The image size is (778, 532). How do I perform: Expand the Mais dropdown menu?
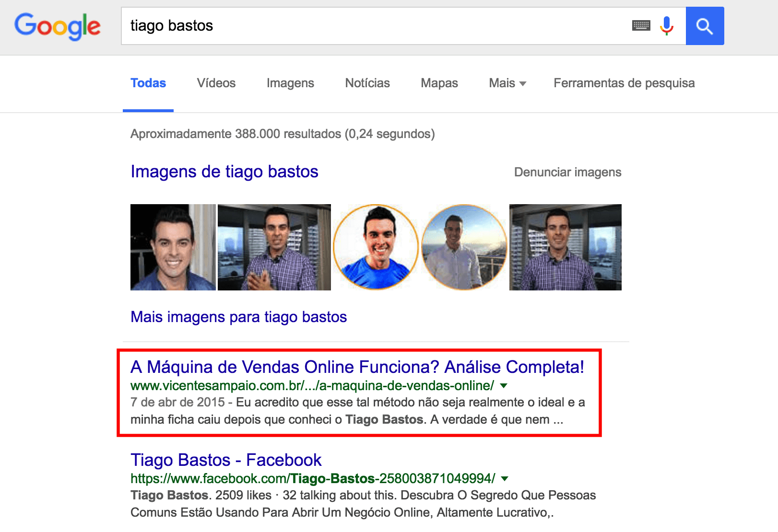tap(507, 83)
